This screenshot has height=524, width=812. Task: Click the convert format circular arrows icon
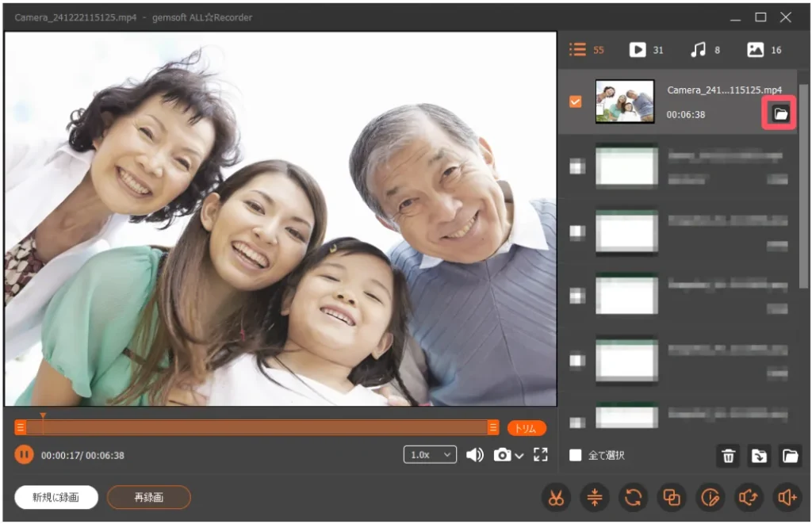[633, 497]
